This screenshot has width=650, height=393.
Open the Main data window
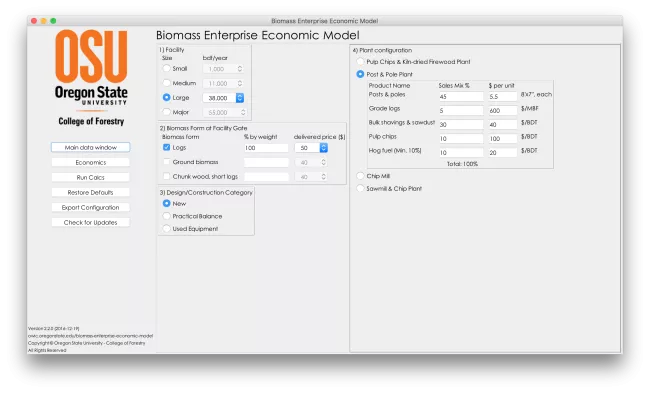(90, 147)
